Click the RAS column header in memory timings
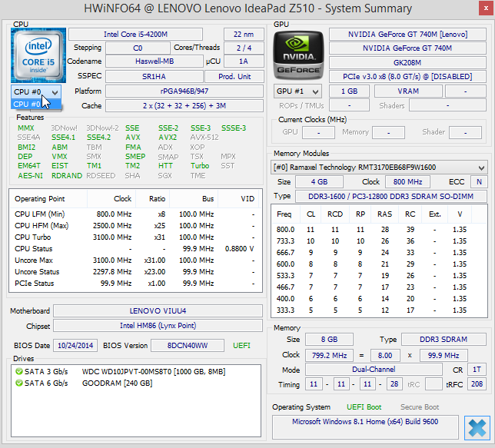 [x=384, y=214]
